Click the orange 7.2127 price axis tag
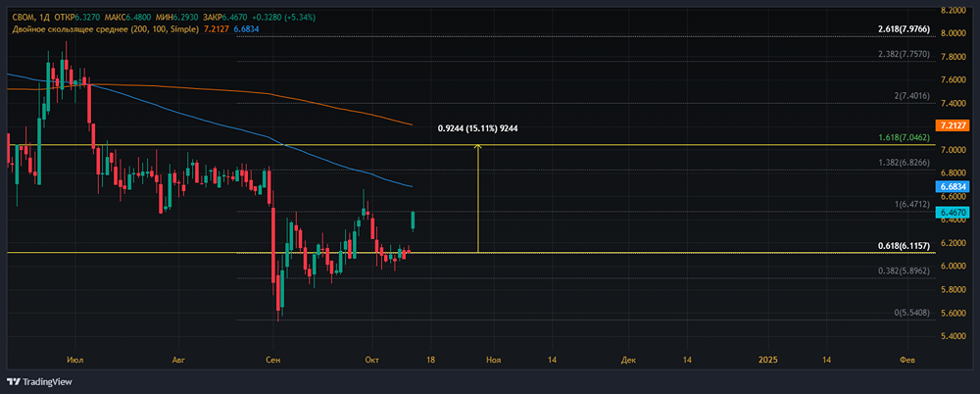 pyautogui.click(x=952, y=125)
